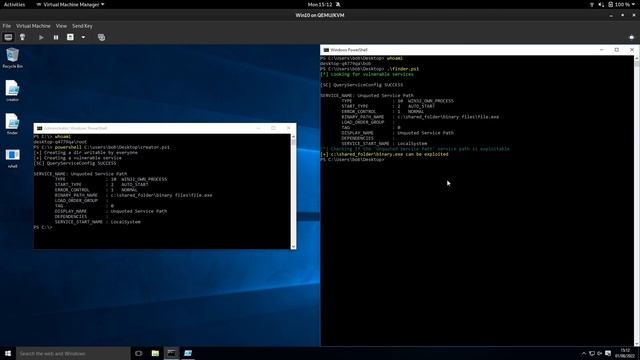Open File Explorer from the taskbar
The image size is (640, 360).
coord(155,353)
